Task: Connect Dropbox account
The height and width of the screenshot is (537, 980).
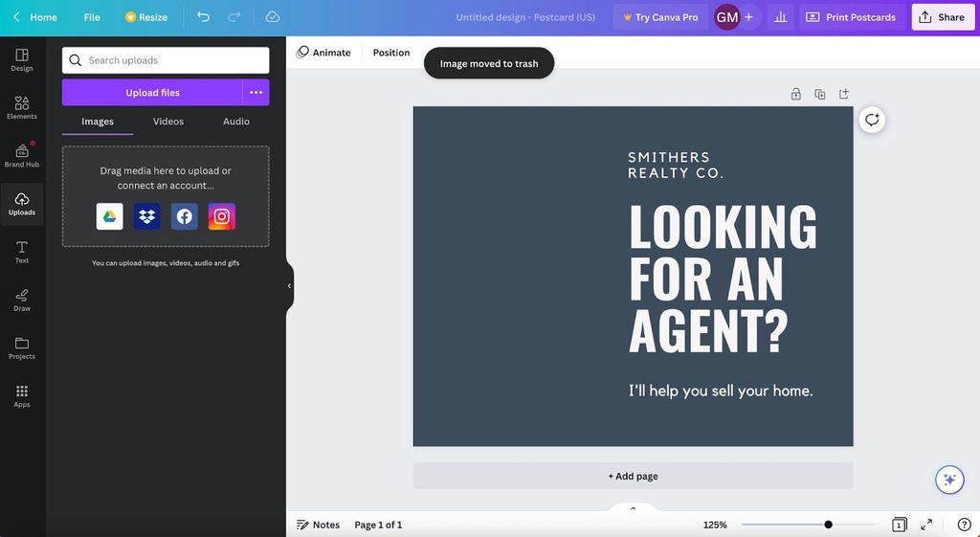Action: [146, 216]
